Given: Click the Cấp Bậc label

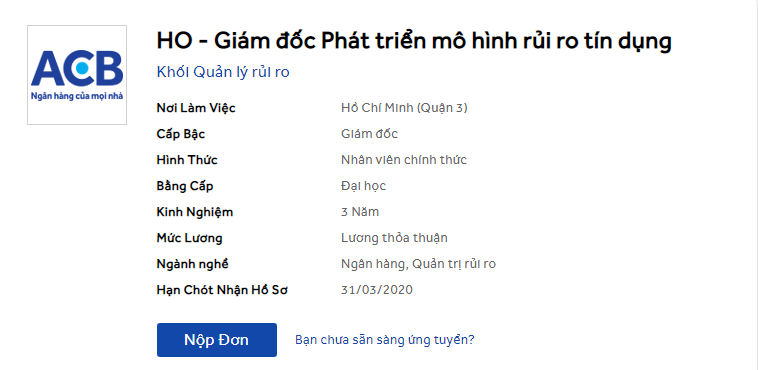Looking at the screenshot, I should click(180, 134).
